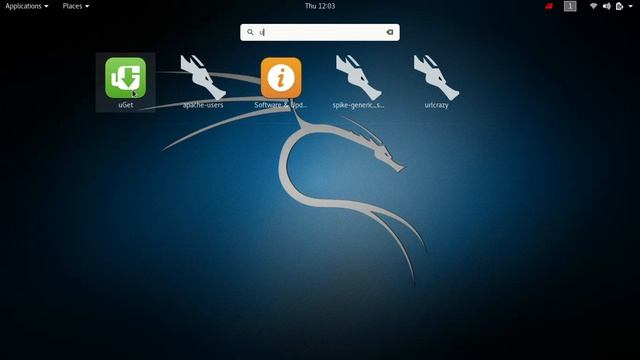Expand the system menu dropdown arrow

(x=631, y=6)
